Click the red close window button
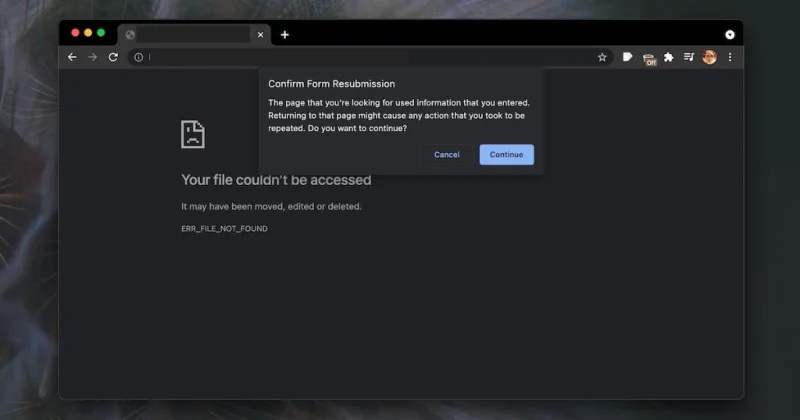 click(x=75, y=33)
